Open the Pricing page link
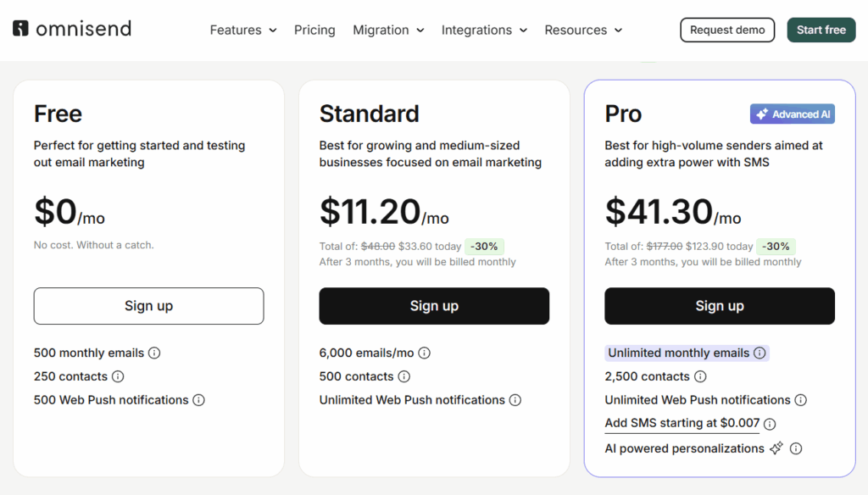The height and width of the screenshot is (495, 868). click(x=314, y=30)
